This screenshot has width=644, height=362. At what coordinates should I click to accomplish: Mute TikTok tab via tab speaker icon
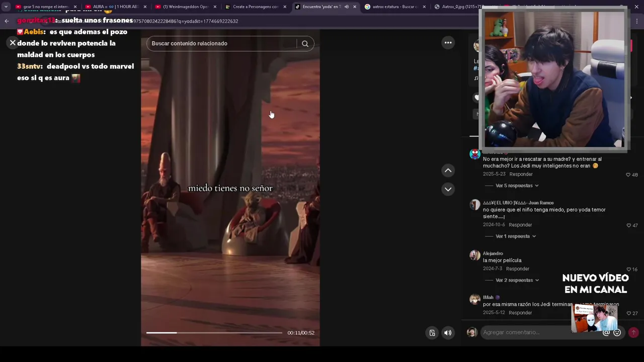(346, 7)
